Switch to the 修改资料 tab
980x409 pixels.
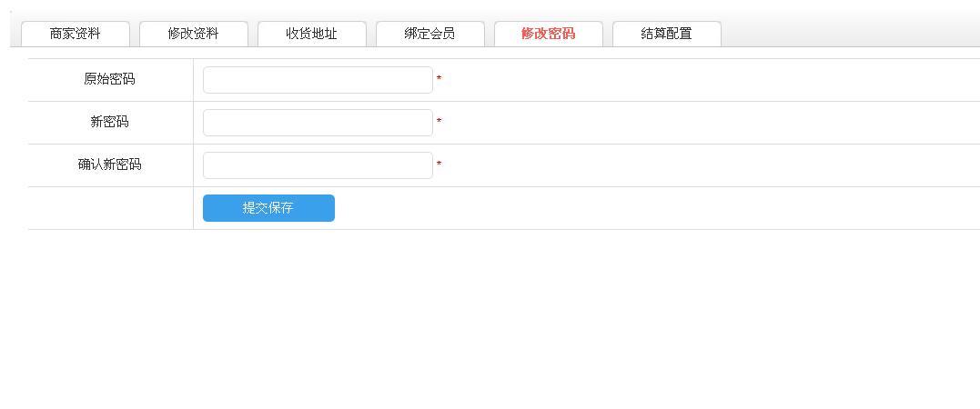[x=194, y=34]
